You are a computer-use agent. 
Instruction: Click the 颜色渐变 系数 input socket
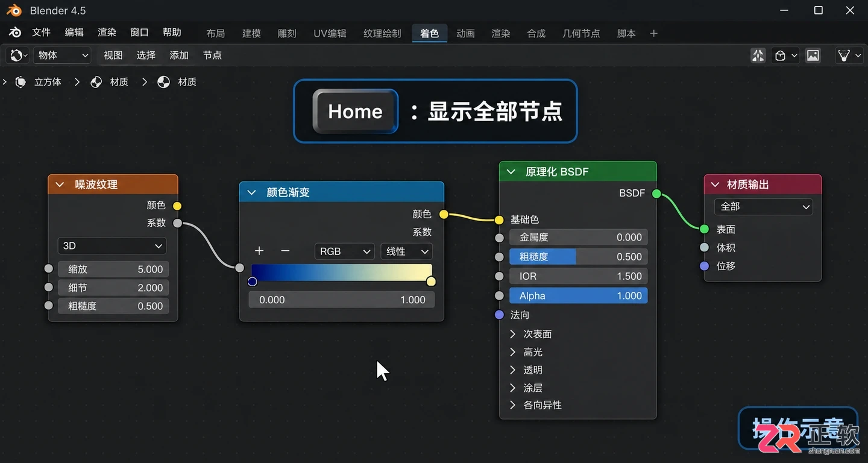240,268
